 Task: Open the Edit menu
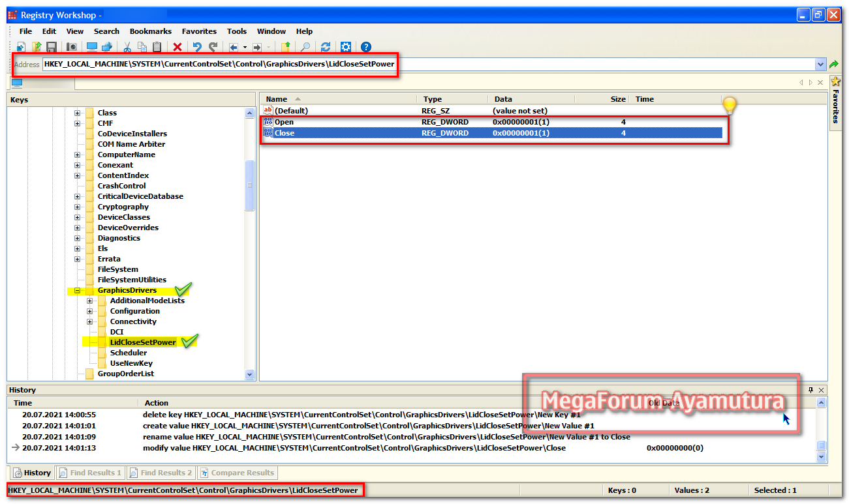pyautogui.click(x=49, y=31)
